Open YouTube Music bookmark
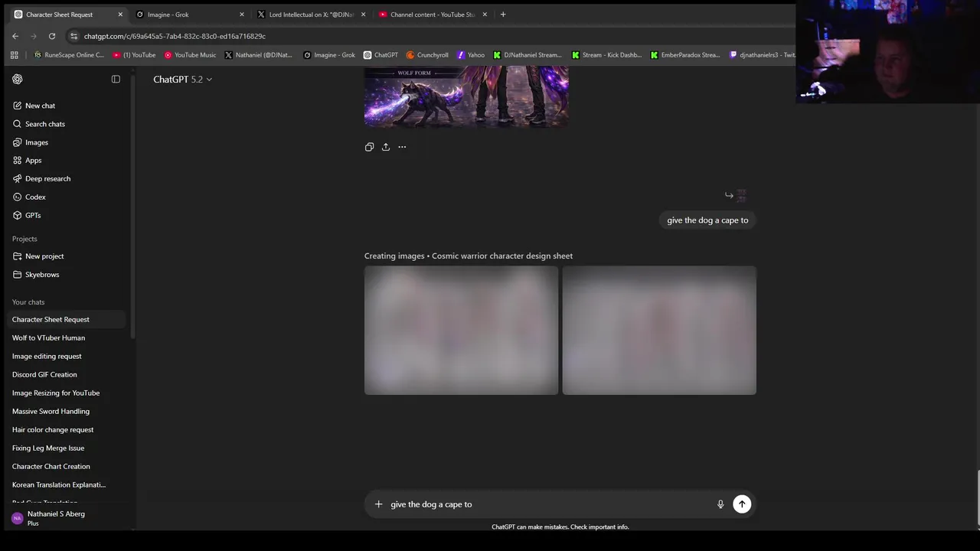Viewport: 980px width, 551px height. coord(191,55)
